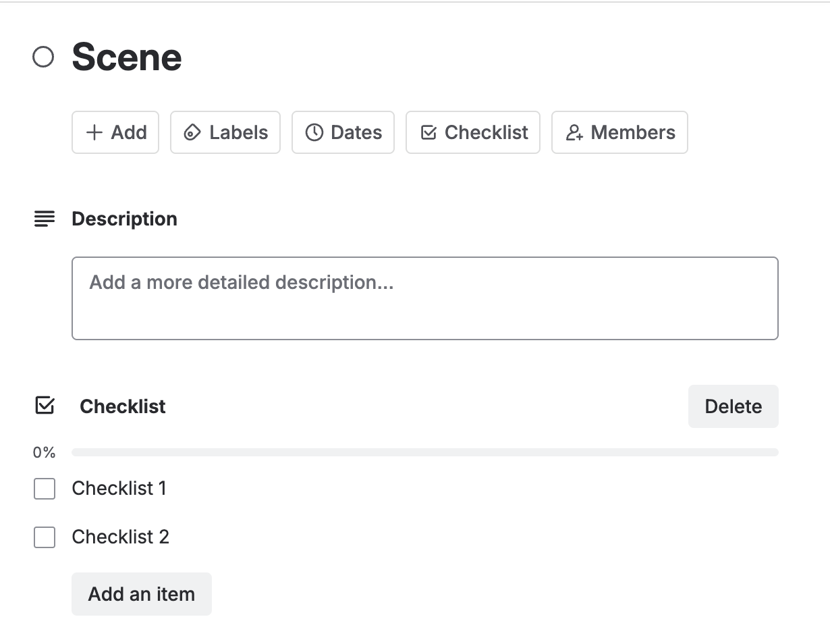Image resolution: width=830 pixels, height=644 pixels.
Task: Click the checkbox icon beside the Checklist heading
Action: tap(45, 406)
